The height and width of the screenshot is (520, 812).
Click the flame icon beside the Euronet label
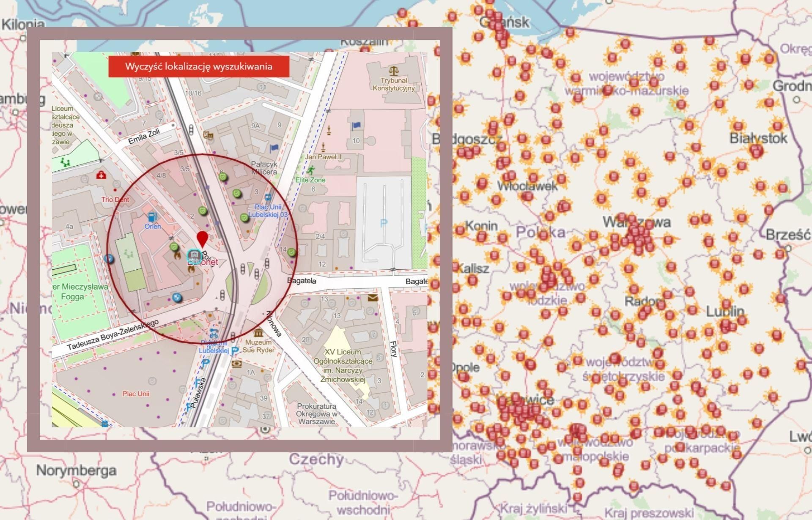[177, 257]
